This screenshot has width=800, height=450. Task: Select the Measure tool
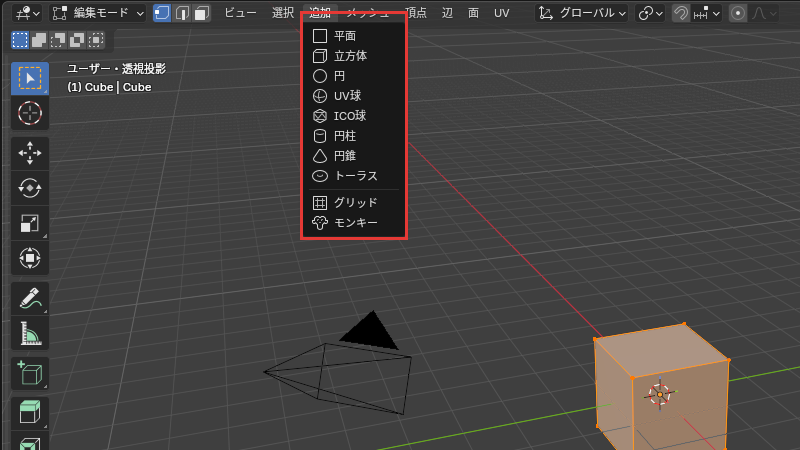(30, 333)
